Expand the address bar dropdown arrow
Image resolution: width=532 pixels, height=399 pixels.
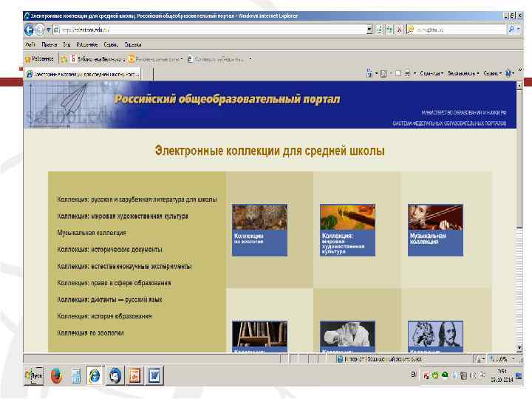369,30
